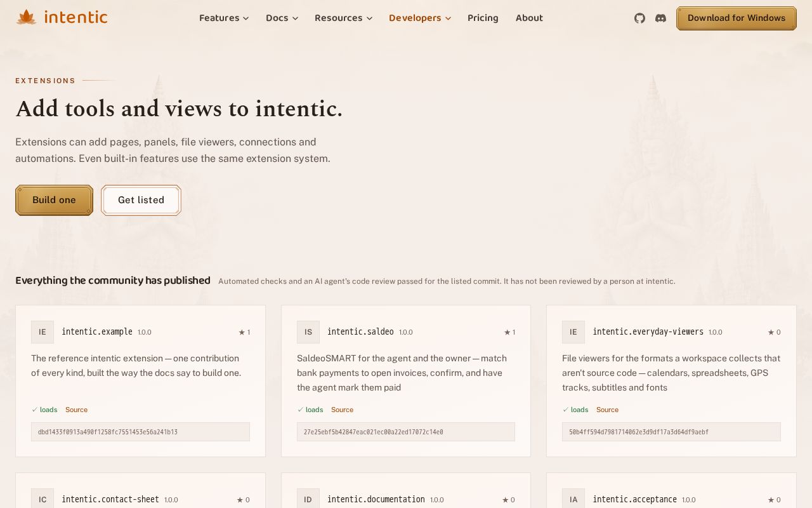Star count on intentic.documentation card
The height and width of the screenshot is (508, 812).
pyautogui.click(x=508, y=500)
